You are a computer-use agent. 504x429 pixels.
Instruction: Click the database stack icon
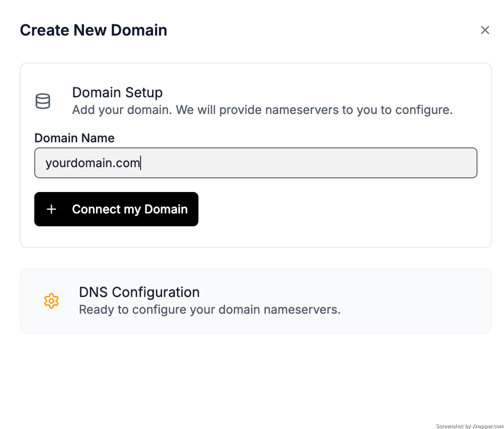[x=43, y=101]
